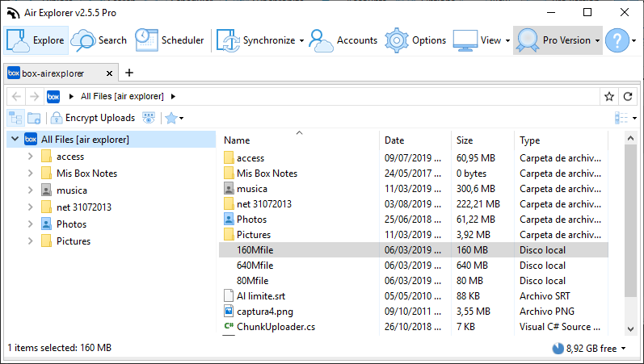Select the Al limite.srt file
The height and width of the screenshot is (364, 644).
coord(414,296)
